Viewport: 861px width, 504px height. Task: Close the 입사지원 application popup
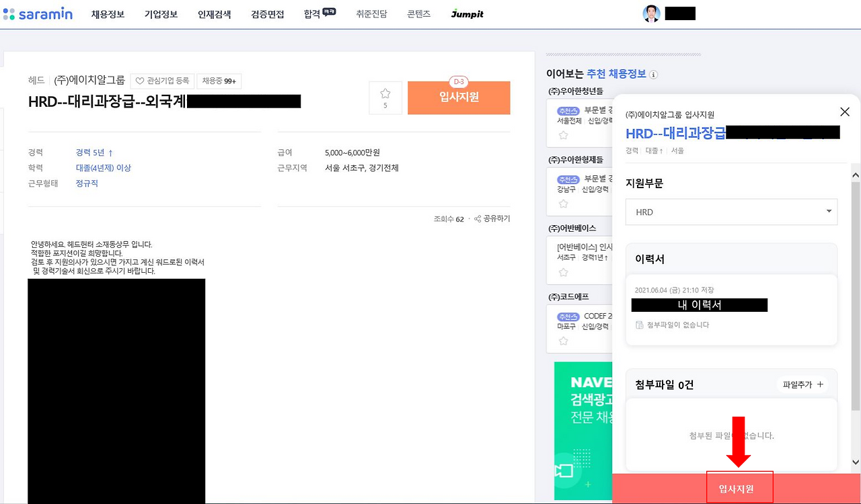845,112
